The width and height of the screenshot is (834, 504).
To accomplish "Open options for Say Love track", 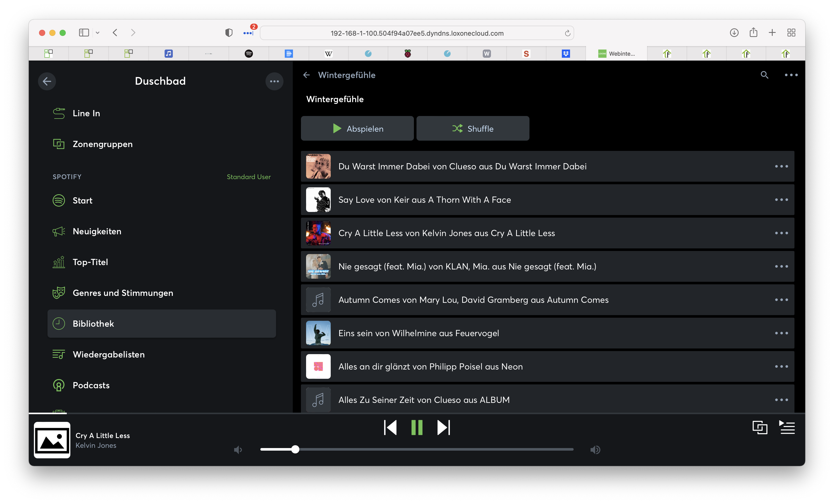I will pyautogui.click(x=781, y=200).
